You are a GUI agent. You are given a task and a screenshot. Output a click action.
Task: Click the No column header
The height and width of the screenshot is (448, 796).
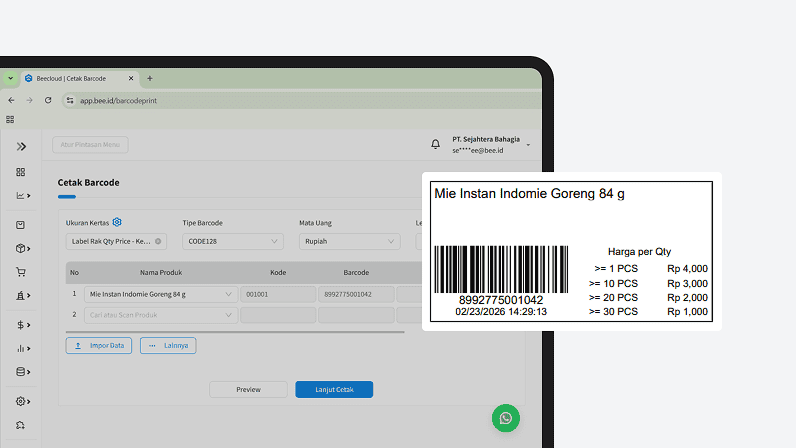click(x=74, y=273)
